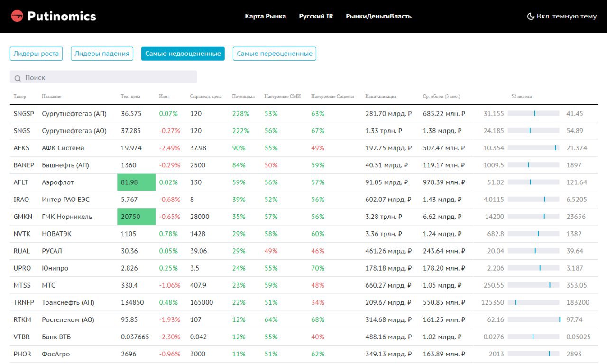This screenshot has height=364, width=607.
Task: Sort by 'Настроение Соцсети' column header
Action: pos(332,97)
